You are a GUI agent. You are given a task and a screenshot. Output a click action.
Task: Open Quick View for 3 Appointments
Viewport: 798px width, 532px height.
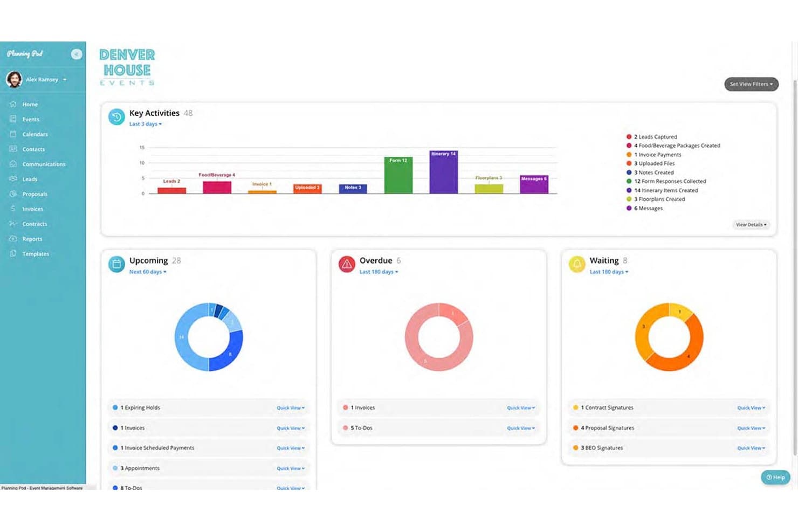tap(291, 468)
